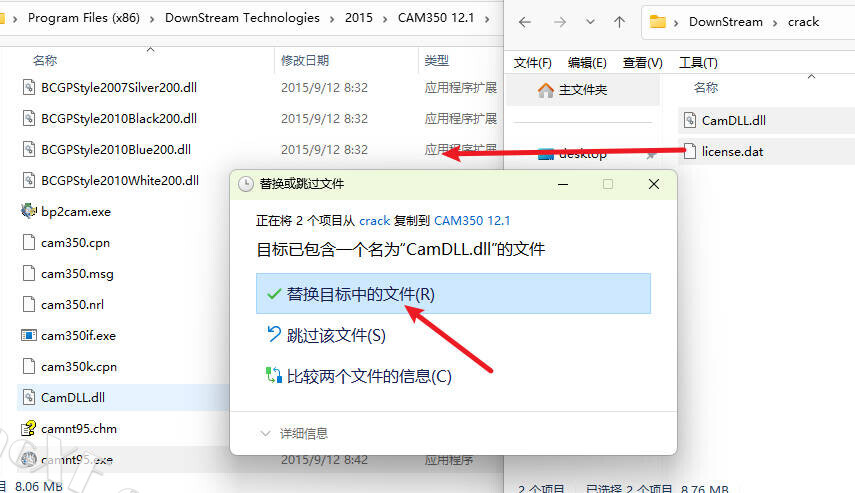Select cam350if.exe file name
This screenshot has width=855, height=493.
[79, 336]
